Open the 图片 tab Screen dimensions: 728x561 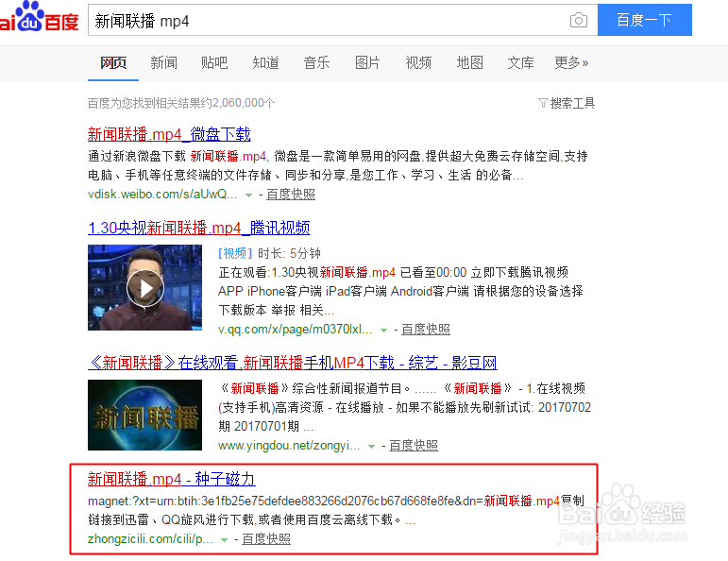pyautogui.click(x=367, y=62)
